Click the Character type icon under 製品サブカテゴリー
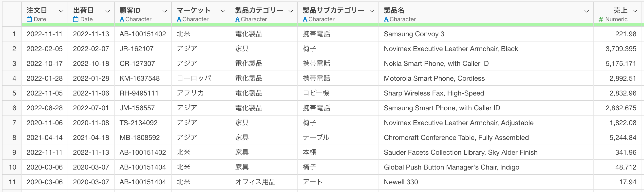 (x=305, y=19)
